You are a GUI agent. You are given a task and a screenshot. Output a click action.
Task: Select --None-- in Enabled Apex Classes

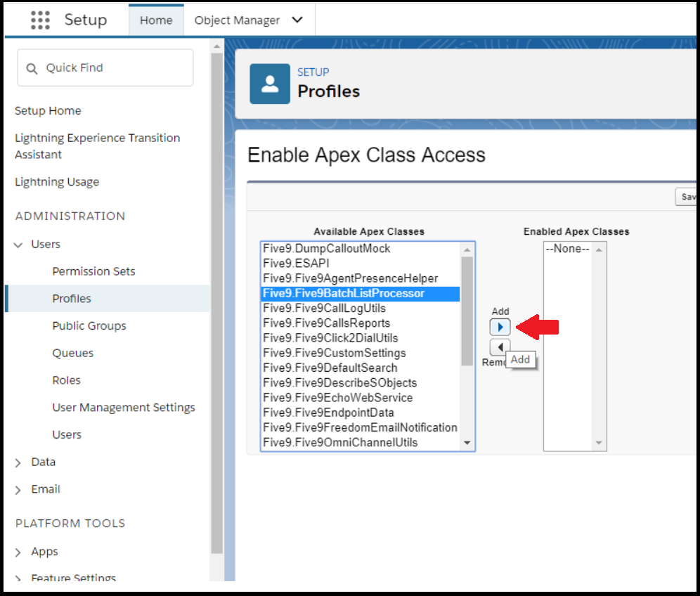tap(567, 249)
